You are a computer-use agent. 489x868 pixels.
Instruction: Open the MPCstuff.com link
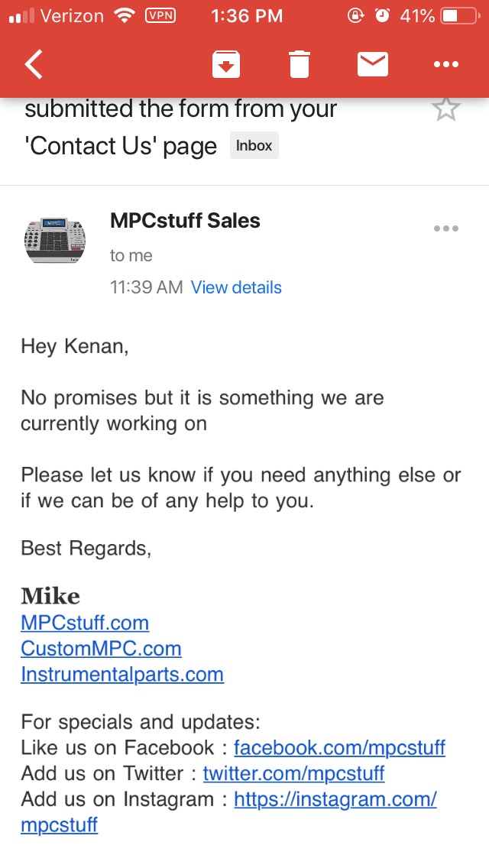pyautogui.click(x=85, y=623)
